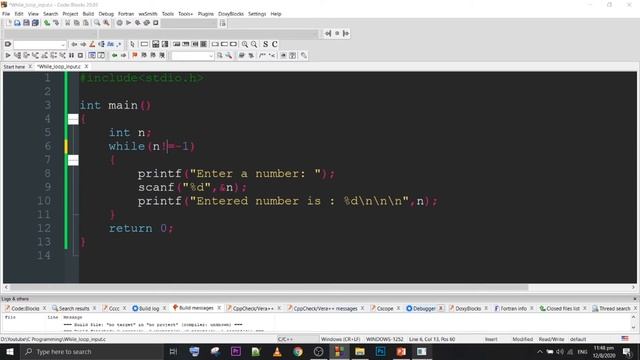Click the debugger Run to cursor icon
Screen dimensions: 640x360
[x=17, y=55]
